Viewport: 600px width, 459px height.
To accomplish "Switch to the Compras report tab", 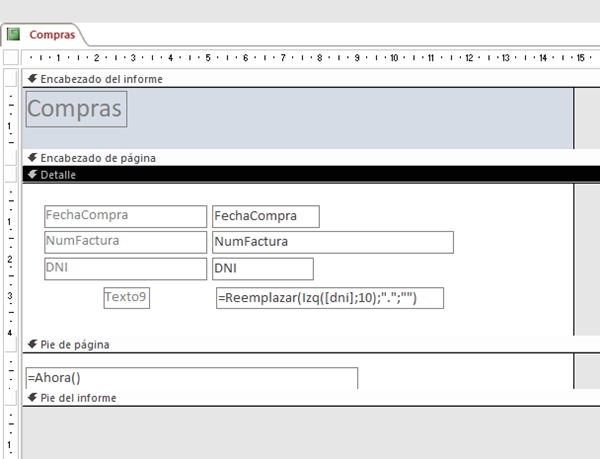I will (x=43, y=34).
